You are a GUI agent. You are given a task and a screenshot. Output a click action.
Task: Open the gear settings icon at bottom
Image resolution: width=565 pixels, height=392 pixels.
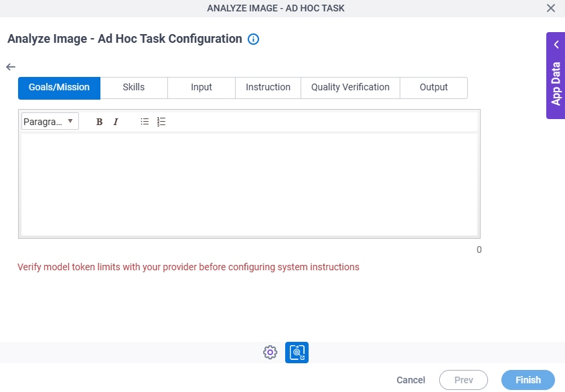click(270, 353)
